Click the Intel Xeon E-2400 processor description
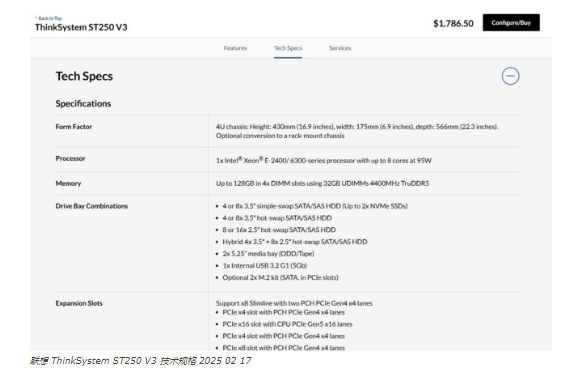 (323, 160)
